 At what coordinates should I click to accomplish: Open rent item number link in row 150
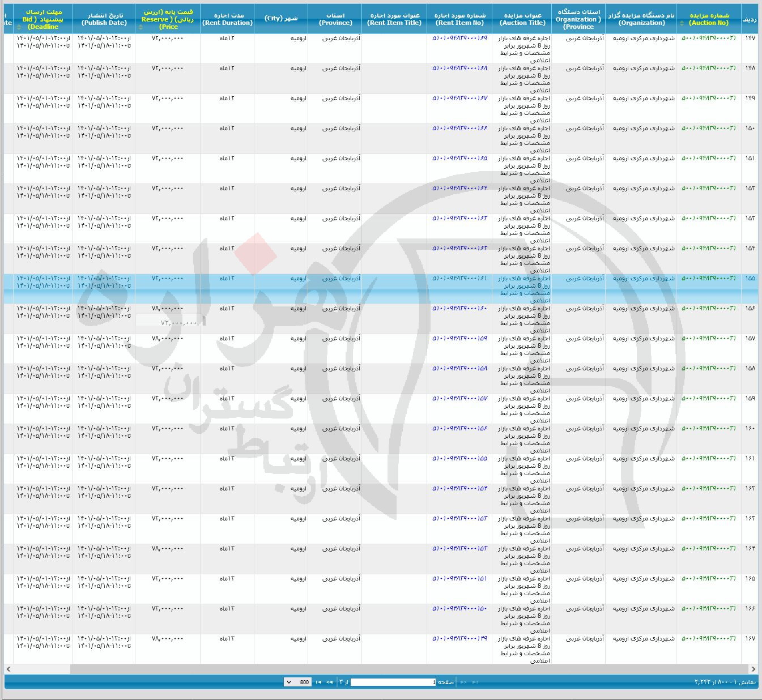(x=459, y=128)
